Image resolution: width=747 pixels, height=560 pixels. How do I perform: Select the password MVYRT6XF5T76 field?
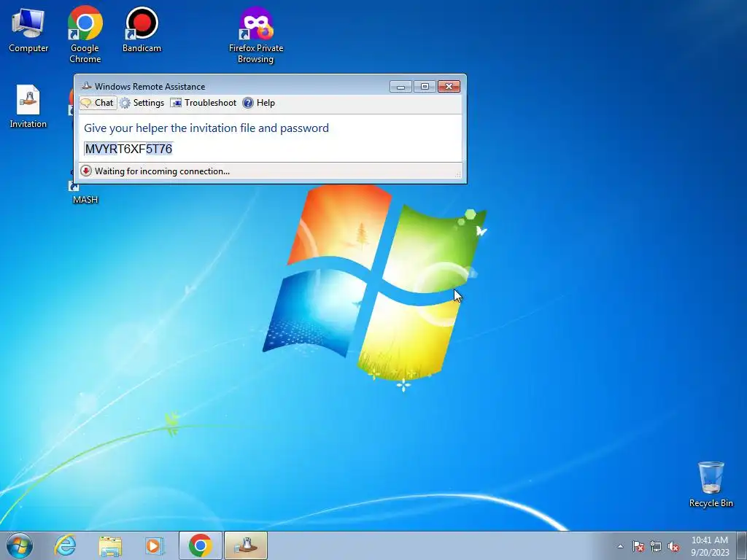(128, 149)
